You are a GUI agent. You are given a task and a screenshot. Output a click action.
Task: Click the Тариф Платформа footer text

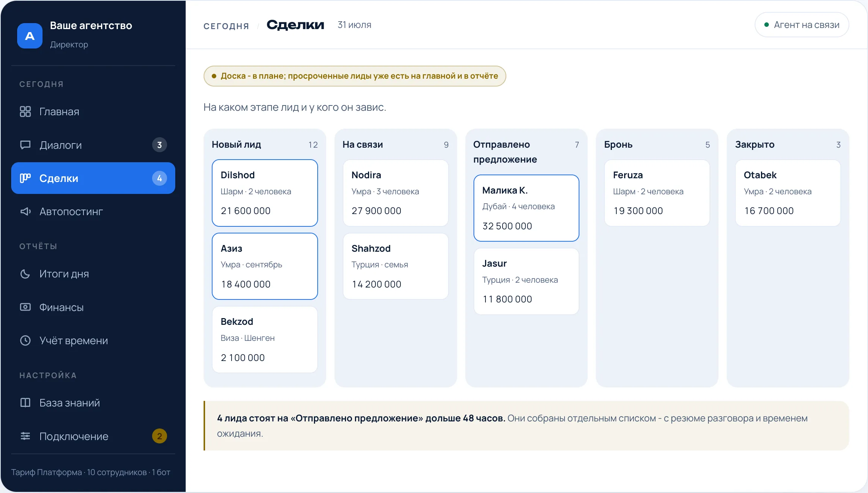[91, 472]
